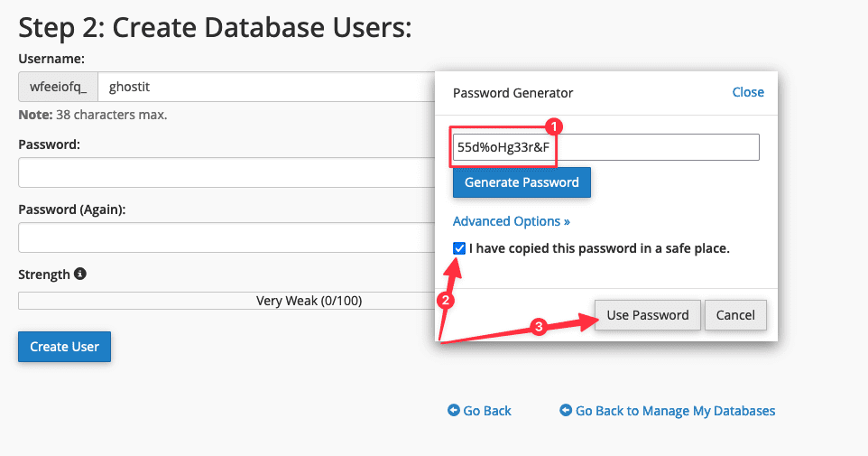Screen dimensions: 868x456
Task: Click the 'Note: 38 characters max.' text
Action: (92, 115)
